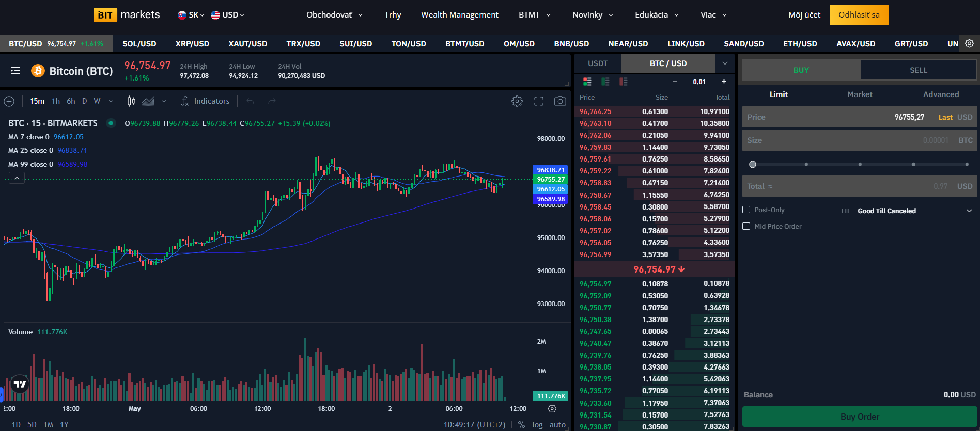Collapse the moving average indicator legend
The image size is (980, 431).
(17, 178)
